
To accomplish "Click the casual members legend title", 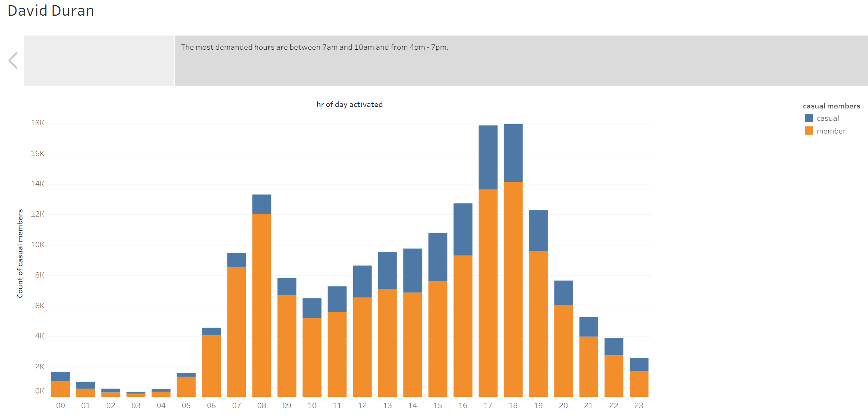I will coord(831,106).
